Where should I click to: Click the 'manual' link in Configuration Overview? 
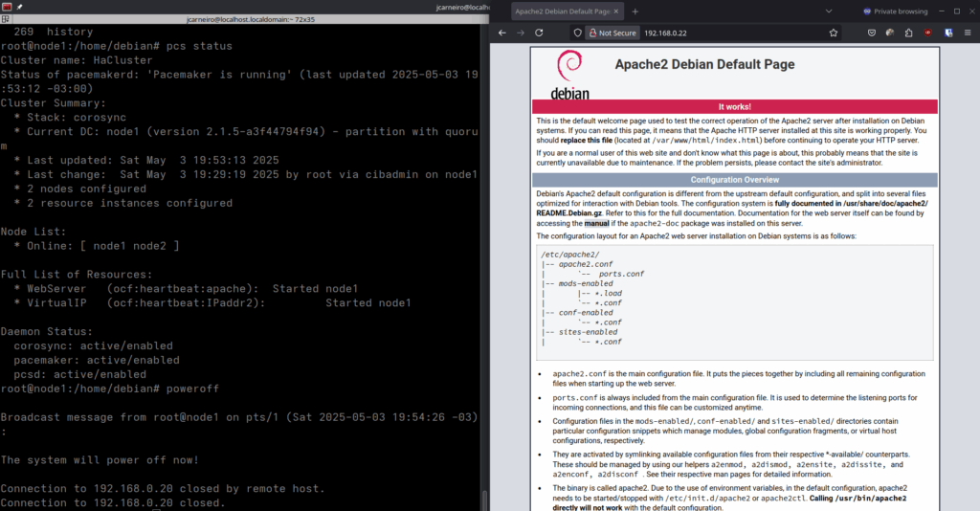coord(596,223)
